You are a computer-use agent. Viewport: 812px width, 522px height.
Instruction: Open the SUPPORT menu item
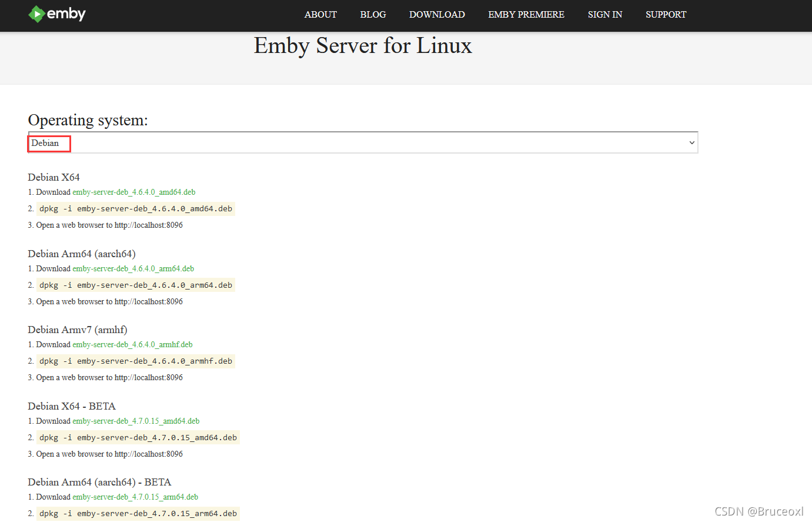point(666,15)
